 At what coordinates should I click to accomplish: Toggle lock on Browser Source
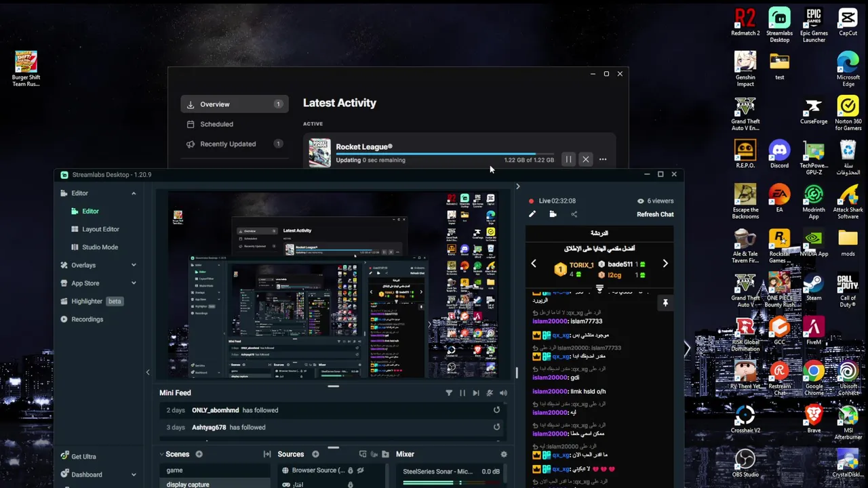coord(351,470)
